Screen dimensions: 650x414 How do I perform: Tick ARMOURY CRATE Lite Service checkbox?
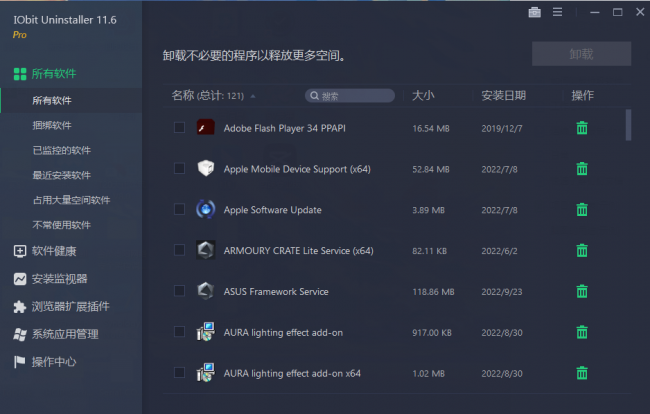[x=179, y=250]
